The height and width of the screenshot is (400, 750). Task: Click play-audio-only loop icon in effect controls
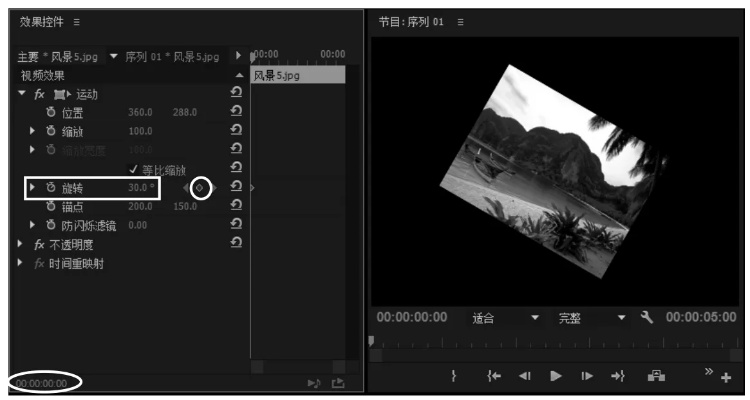click(314, 383)
